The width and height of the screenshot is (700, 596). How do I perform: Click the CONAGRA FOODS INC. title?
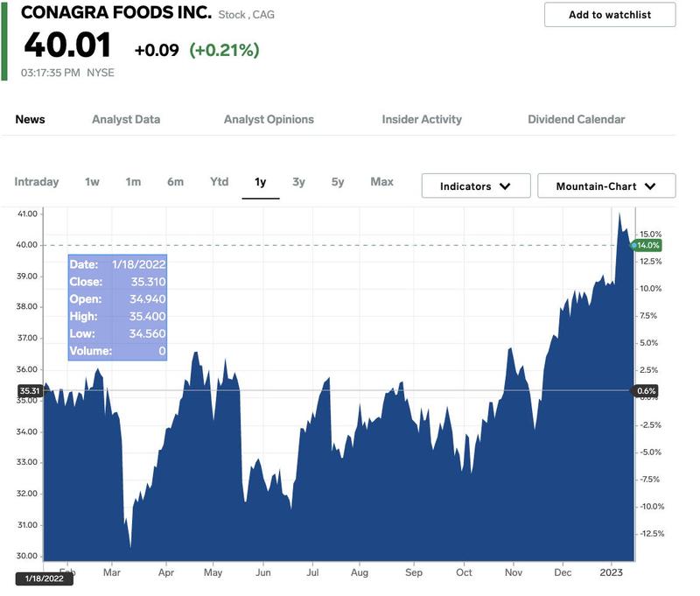[x=116, y=12]
